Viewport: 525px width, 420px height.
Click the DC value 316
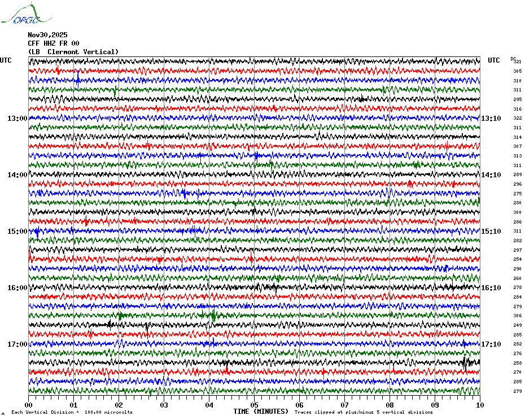[x=518, y=109]
